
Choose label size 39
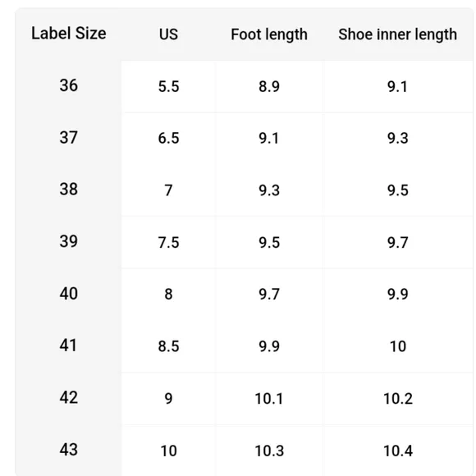69,241
